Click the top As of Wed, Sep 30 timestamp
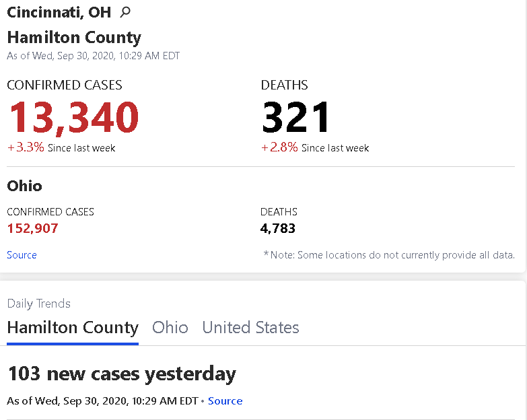The width and height of the screenshot is (527, 420). (x=94, y=55)
